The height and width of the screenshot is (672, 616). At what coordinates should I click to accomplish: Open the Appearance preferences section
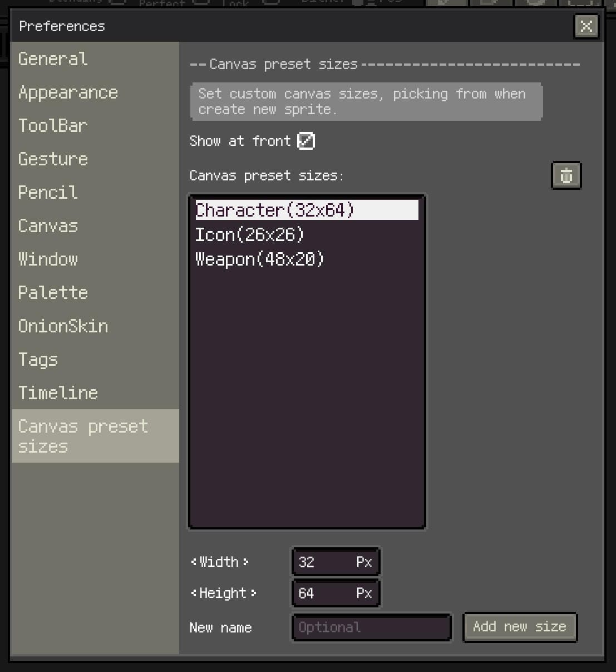pyautogui.click(x=68, y=92)
